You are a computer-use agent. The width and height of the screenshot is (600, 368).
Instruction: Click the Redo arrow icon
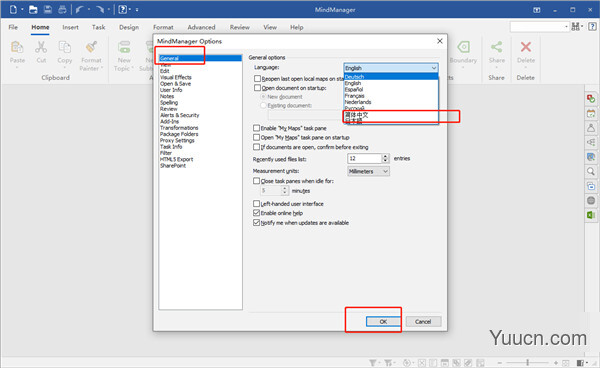[100, 9]
